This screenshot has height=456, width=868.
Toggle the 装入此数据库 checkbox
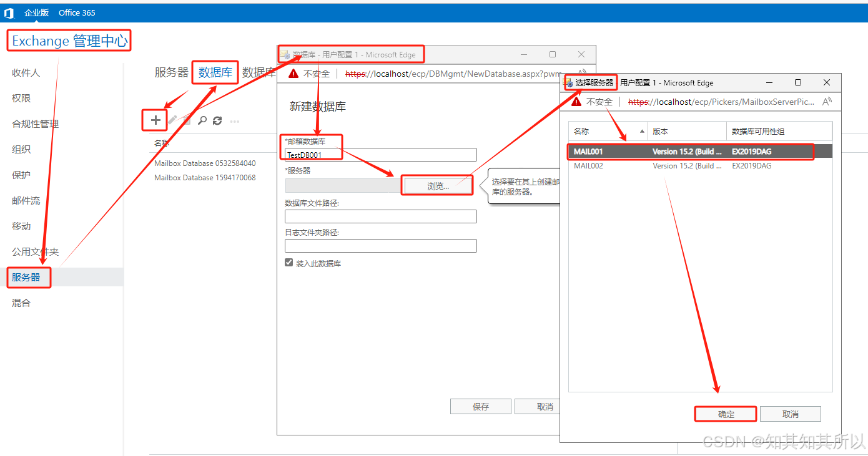tap(289, 263)
